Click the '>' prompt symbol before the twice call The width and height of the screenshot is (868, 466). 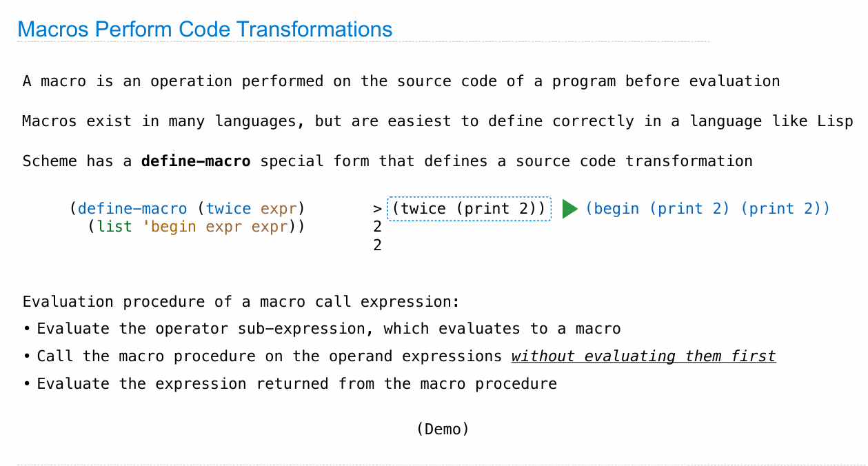[x=377, y=209]
